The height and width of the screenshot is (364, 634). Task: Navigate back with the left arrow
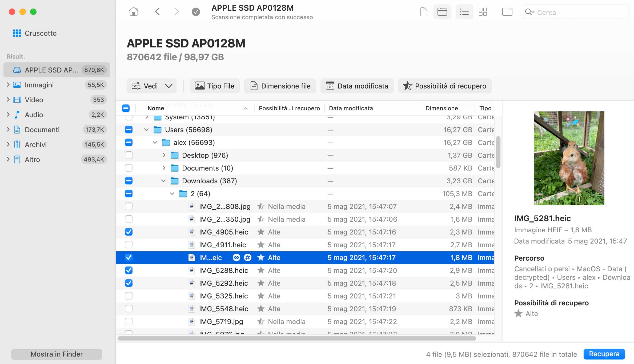(x=158, y=12)
